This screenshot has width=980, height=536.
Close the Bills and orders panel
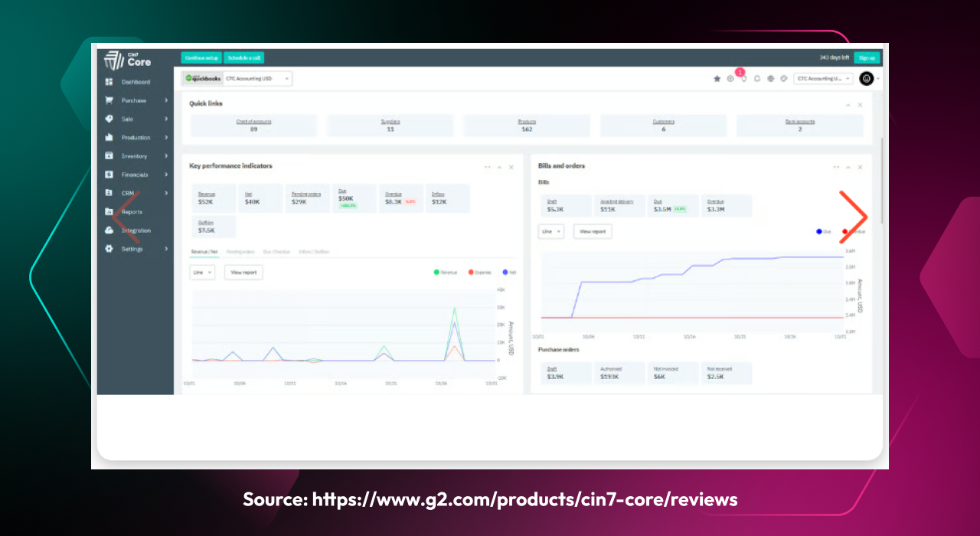pos(860,167)
